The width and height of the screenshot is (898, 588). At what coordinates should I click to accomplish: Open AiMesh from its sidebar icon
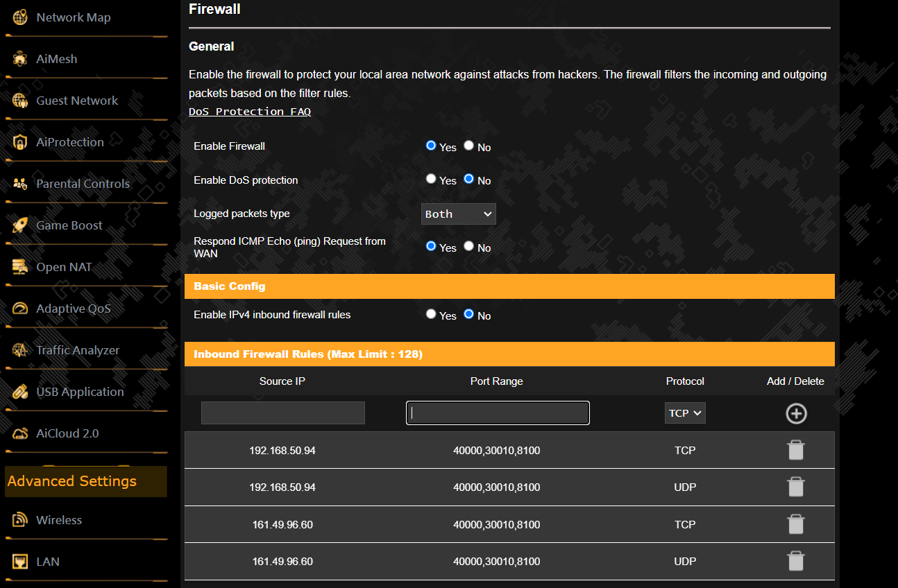pos(20,59)
